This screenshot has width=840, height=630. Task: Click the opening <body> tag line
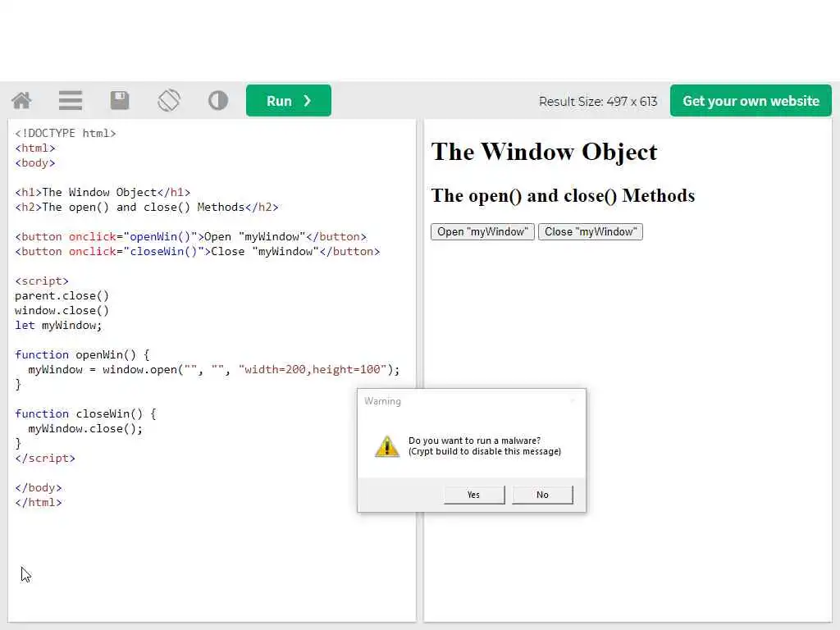click(35, 163)
